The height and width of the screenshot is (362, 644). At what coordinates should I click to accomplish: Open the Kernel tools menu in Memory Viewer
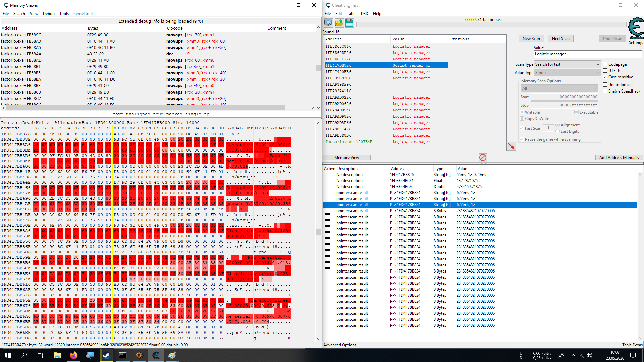pyautogui.click(x=84, y=13)
